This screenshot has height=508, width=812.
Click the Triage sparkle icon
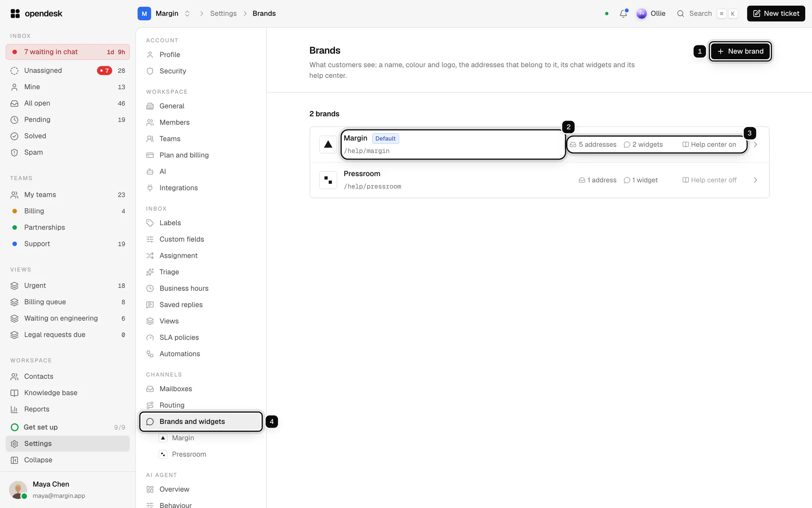(150, 272)
